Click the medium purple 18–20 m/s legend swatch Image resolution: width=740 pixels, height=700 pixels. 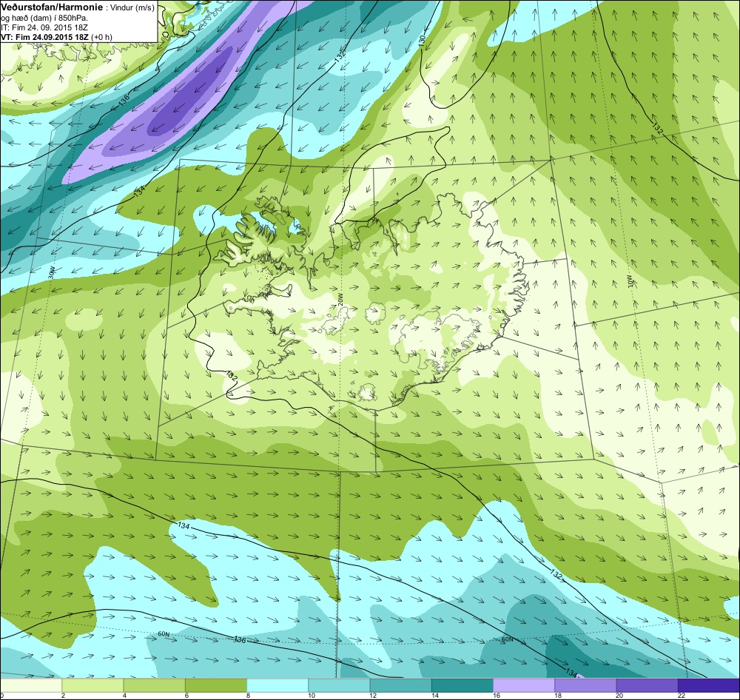(585, 685)
